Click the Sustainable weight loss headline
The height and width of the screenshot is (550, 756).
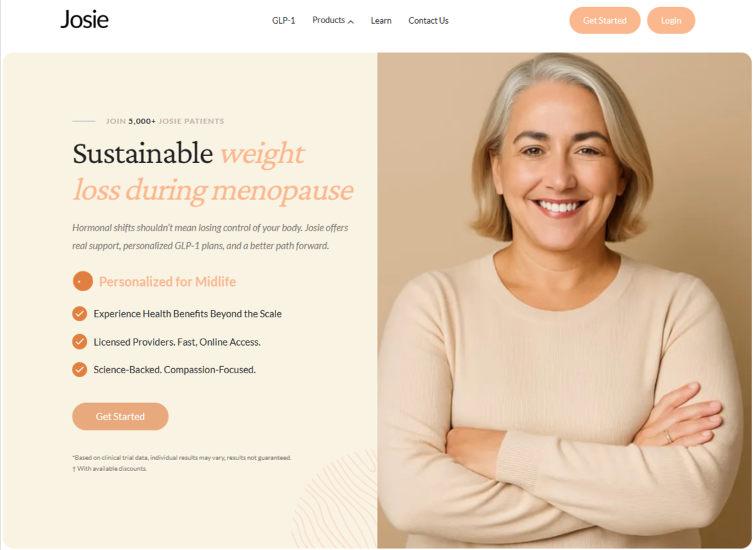pos(213,172)
